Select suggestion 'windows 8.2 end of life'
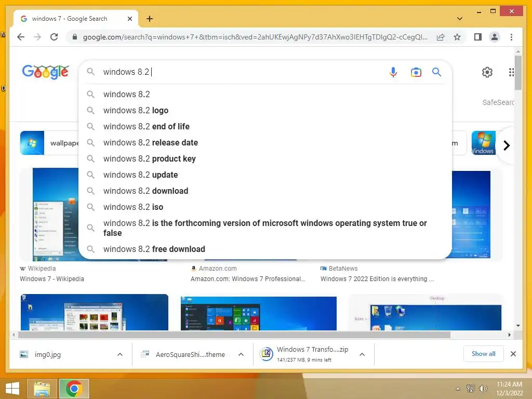This screenshot has height=399, width=532. pos(265,127)
